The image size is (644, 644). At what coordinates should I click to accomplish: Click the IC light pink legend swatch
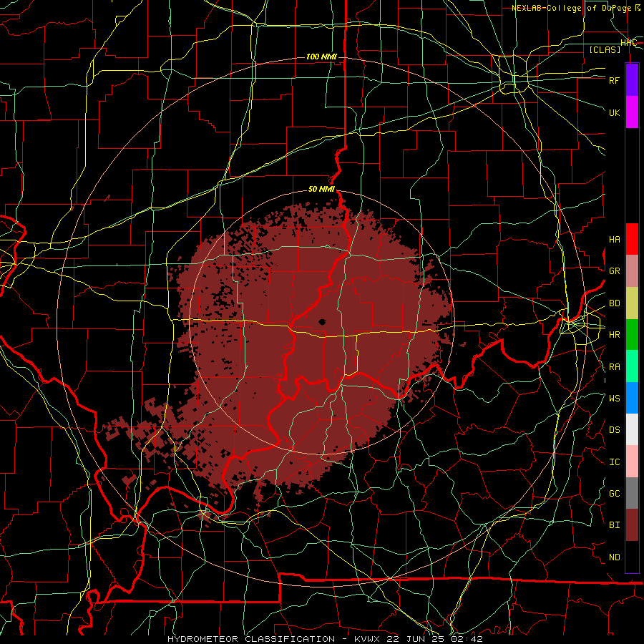(x=632, y=462)
